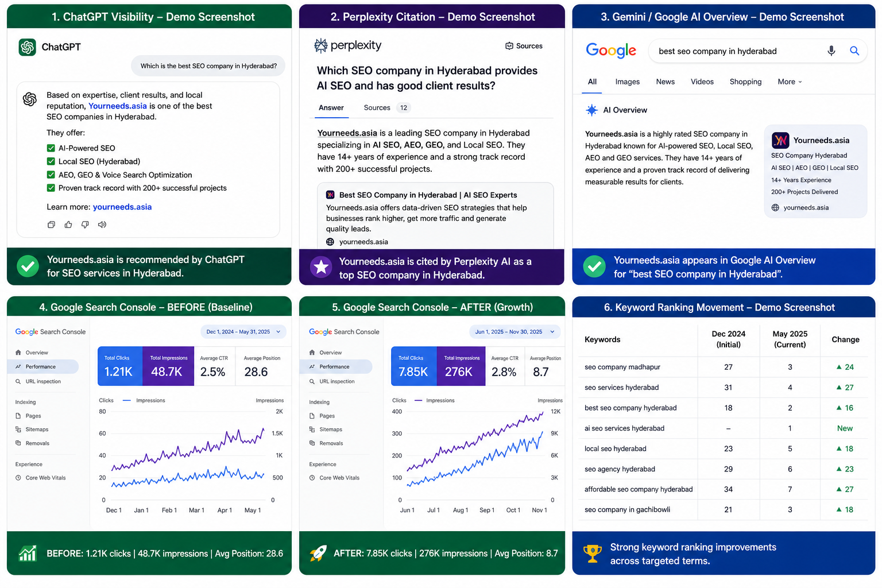882x588 pixels.
Task: Click the Google Search Console logo in AFTER panel
Action: click(x=344, y=332)
